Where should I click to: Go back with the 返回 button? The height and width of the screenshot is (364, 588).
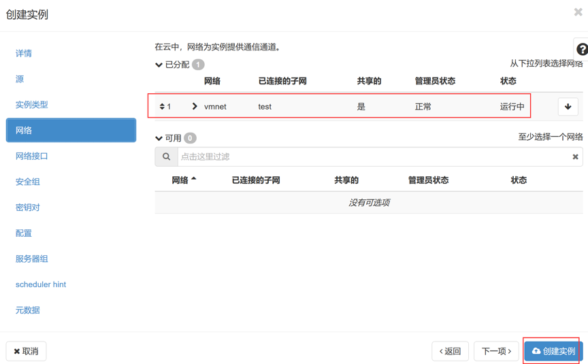(450, 351)
